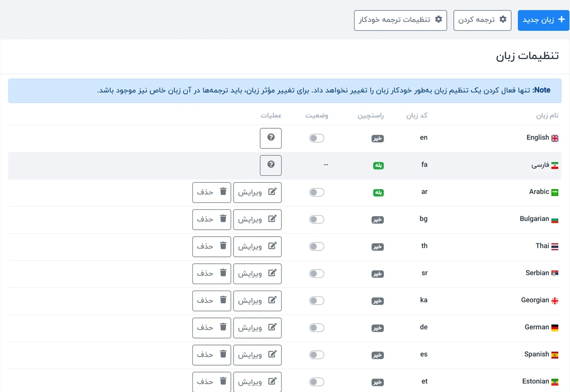
Task: Click the نام زبان column header
Action: point(547,116)
